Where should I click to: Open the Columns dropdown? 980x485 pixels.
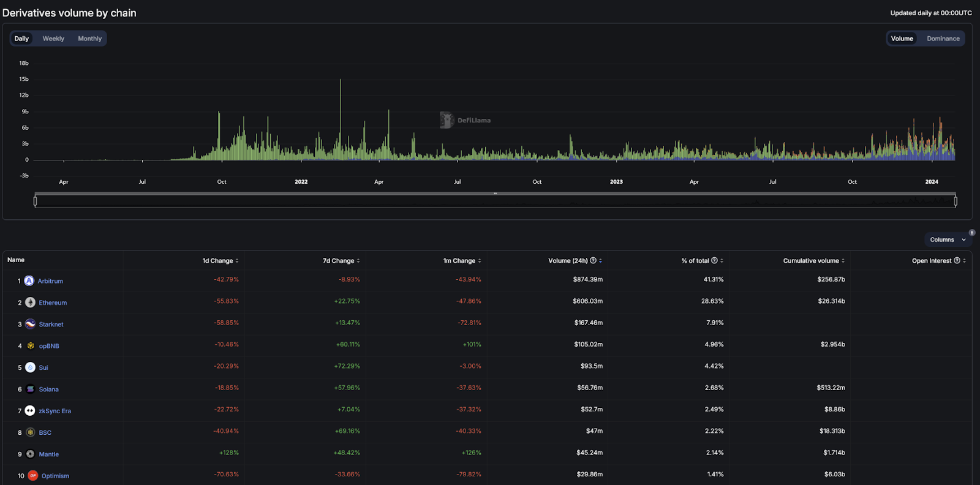pos(948,239)
